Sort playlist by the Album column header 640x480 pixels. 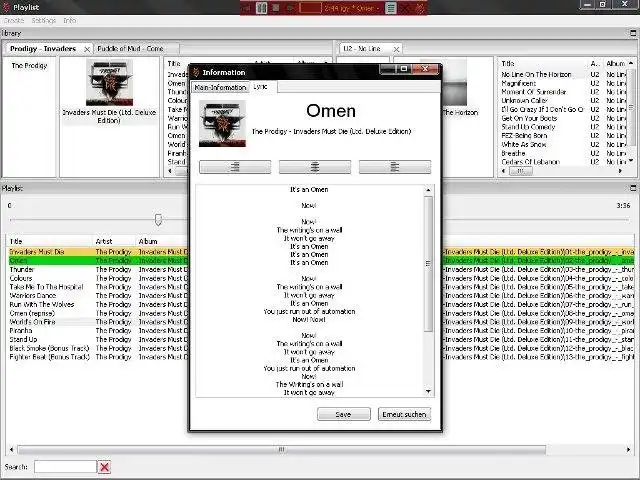(x=162, y=241)
